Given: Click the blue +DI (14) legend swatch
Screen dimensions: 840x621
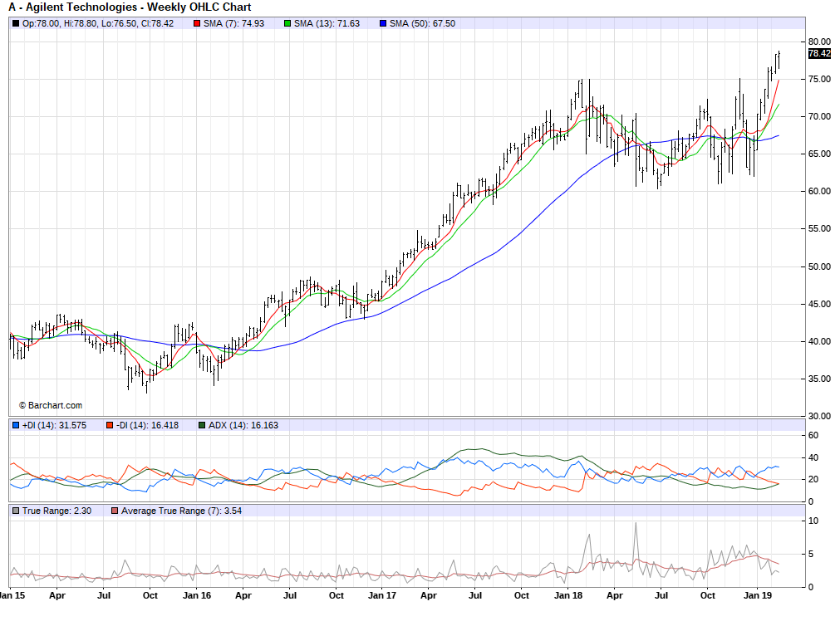Looking at the screenshot, I should point(16,425).
